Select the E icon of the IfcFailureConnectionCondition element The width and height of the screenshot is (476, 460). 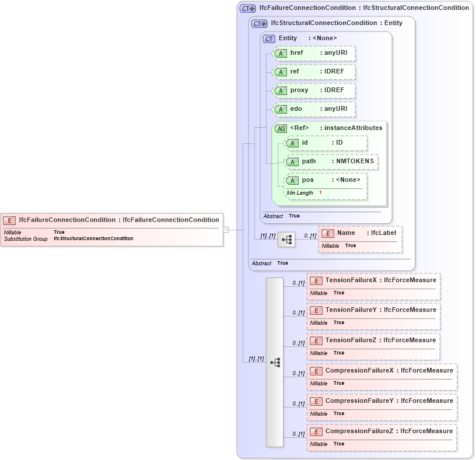(x=9, y=220)
